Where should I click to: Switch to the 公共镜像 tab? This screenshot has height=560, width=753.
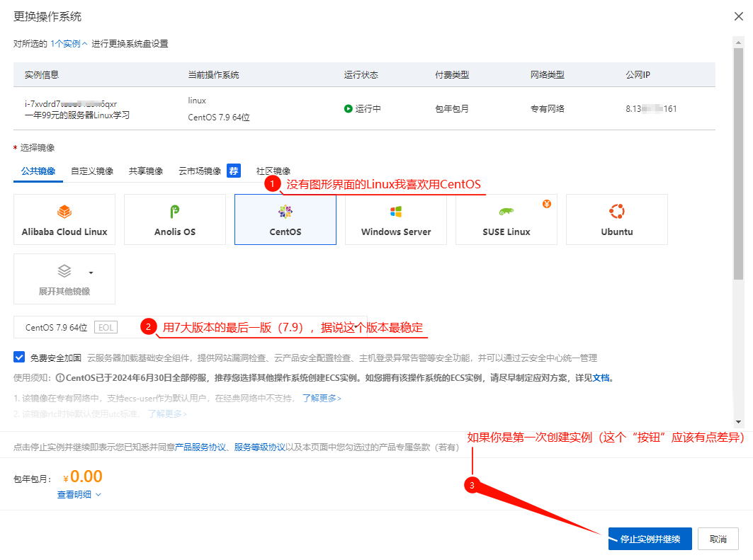(x=38, y=171)
